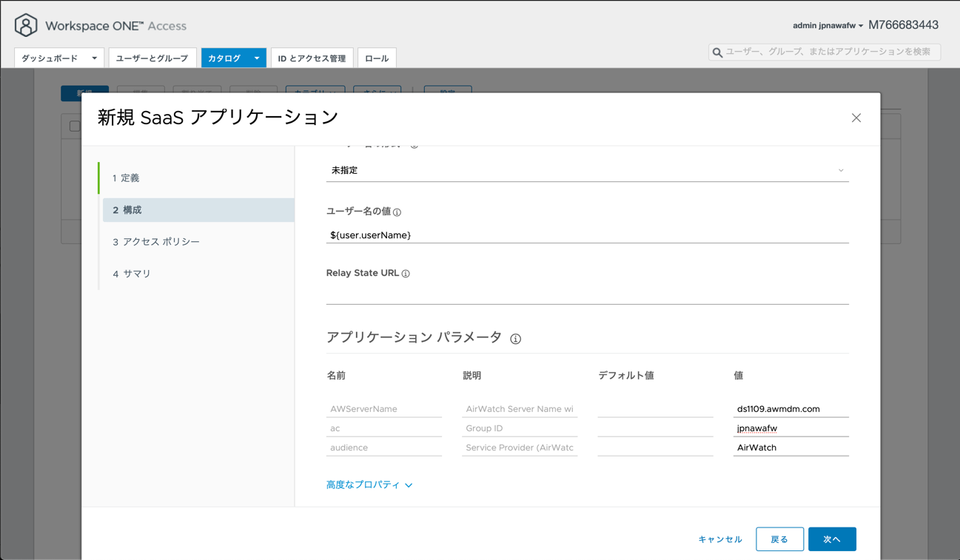Click the Group ID description field
Image resolution: width=960 pixels, height=560 pixels.
pos(520,428)
